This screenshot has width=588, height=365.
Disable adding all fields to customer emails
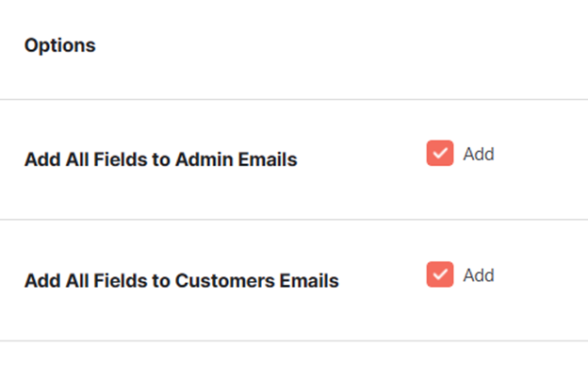440,274
